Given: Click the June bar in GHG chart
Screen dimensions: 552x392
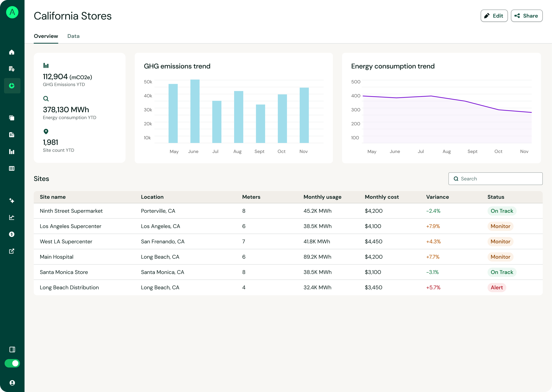Looking at the screenshot, I should pyautogui.click(x=195, y=111).
